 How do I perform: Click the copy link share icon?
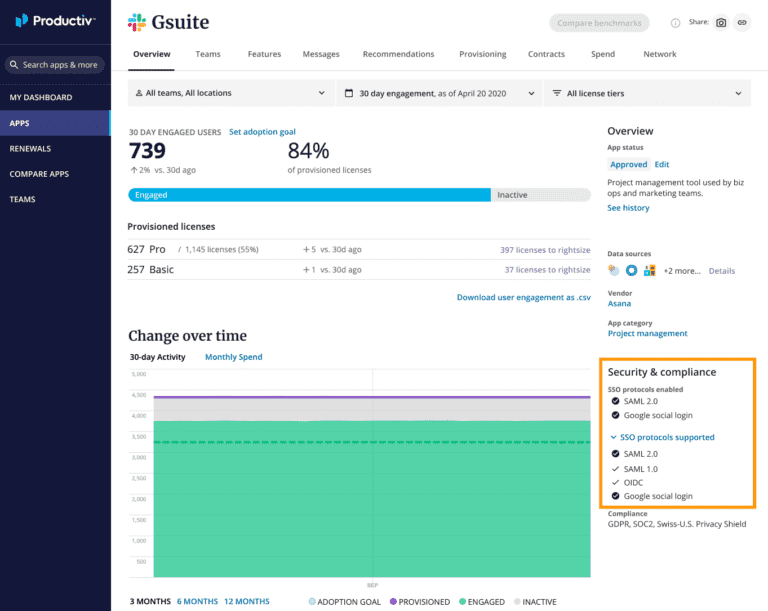[x=742, y=23]
